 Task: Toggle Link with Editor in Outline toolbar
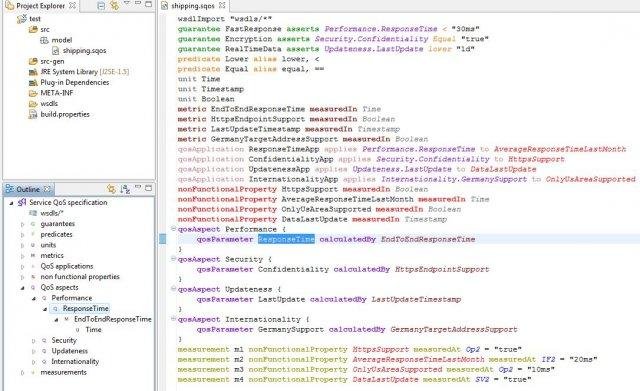[x=111, y=189]
